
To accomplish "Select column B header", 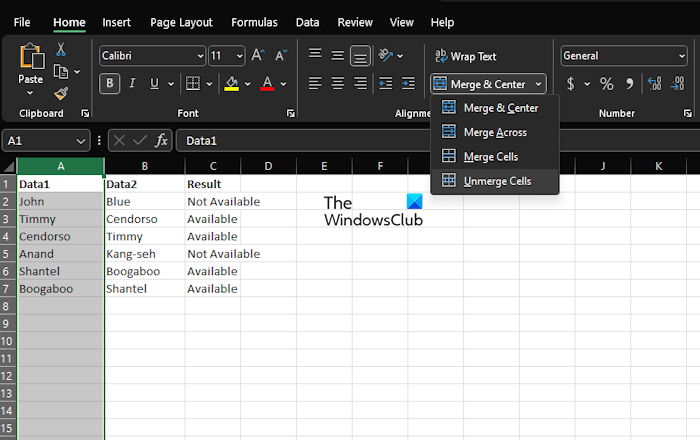I will click(145, 165).
